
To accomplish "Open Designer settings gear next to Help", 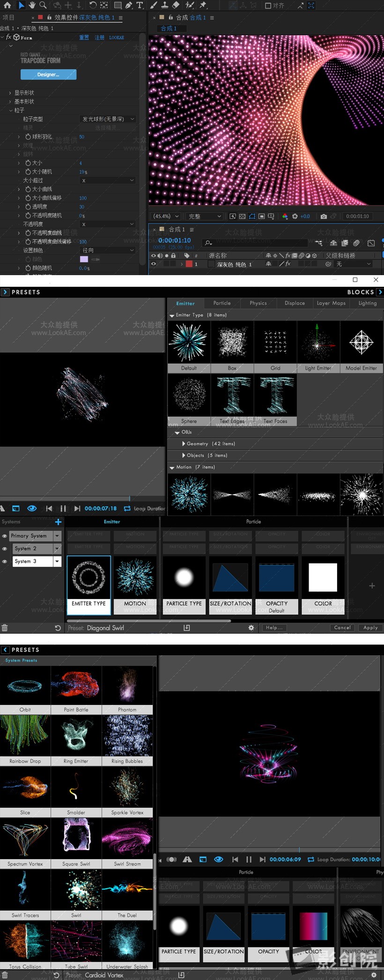I will pyautogui.click(x=251, y=628).
